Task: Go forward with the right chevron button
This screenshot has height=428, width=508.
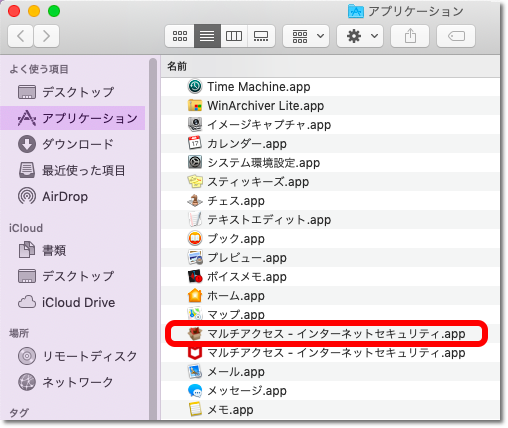Action: coord(46,36)
